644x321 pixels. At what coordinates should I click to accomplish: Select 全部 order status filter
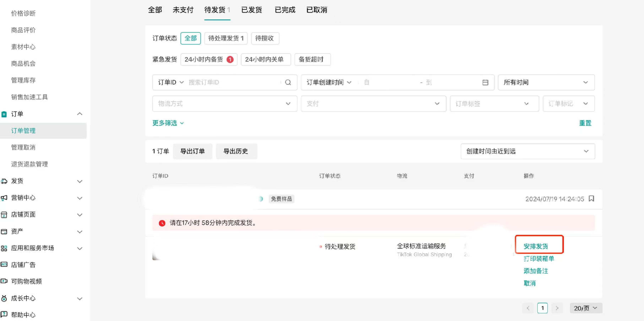191,38
